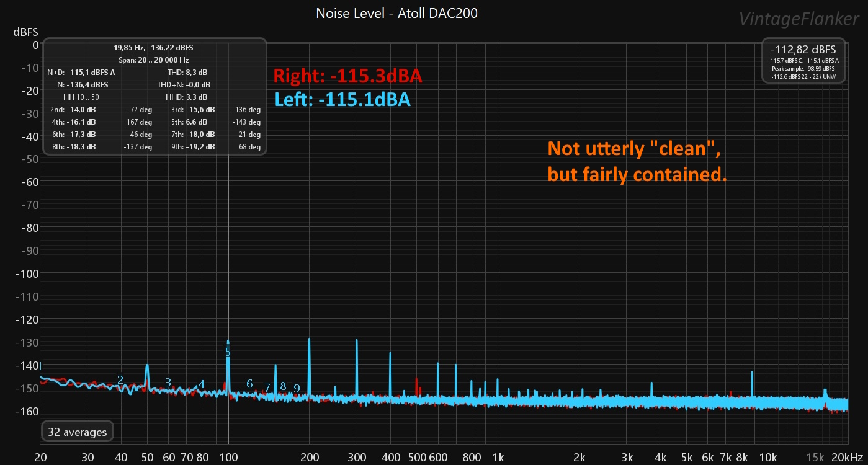Click the '2nd: -14,0 dB' harmonic row
Screen dimensions: 868x465
73,110
